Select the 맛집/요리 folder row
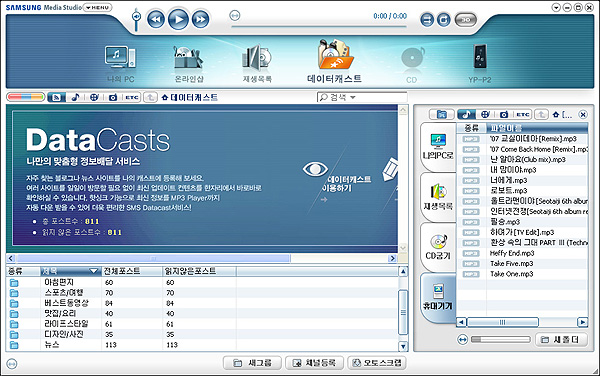Screen dimensions: 600x376 pyautogui.click(x=202, y=313)
